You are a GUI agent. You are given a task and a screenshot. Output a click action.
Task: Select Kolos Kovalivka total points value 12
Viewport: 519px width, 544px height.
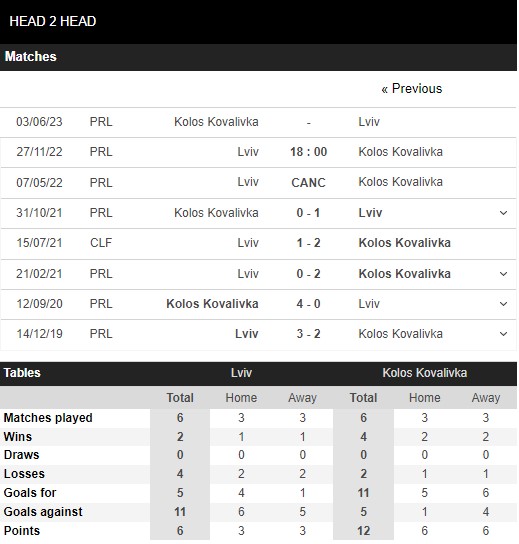coord(363,531)
